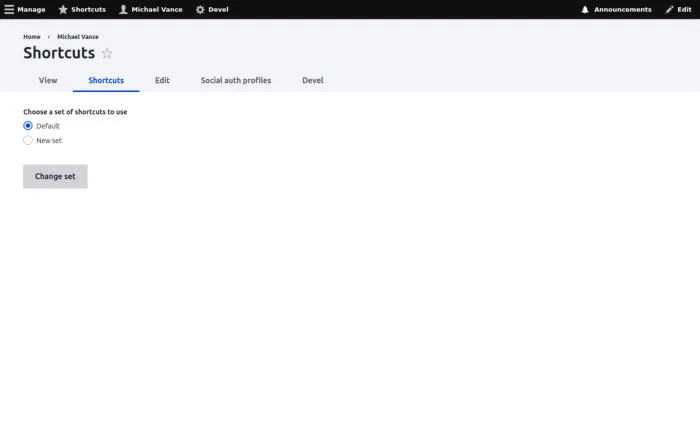Open Michael Vance breadcrumb link
Screen dimensions: 700x438
[x=78, y=37]
